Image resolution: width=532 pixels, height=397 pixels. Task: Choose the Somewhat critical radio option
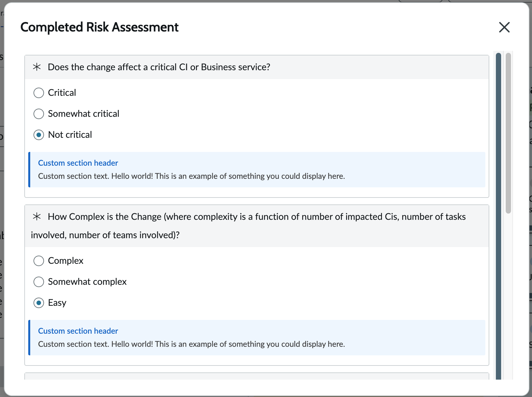pos(39,114)
